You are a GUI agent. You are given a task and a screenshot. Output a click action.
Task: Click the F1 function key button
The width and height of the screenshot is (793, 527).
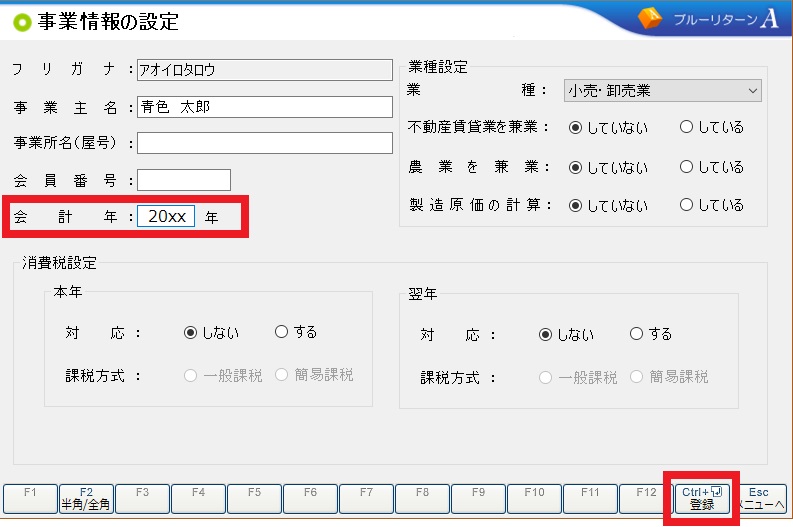[30, 499]
